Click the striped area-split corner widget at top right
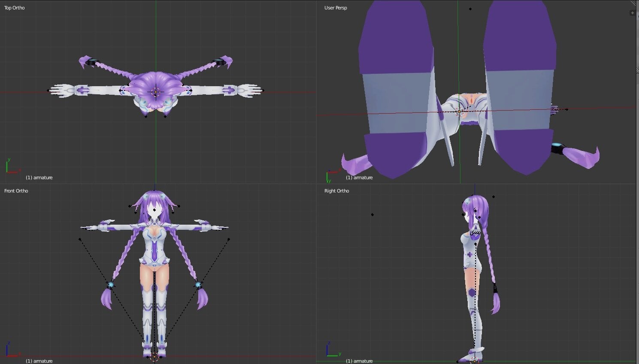This screenshot has width=639, height=364. pos(633,3)
